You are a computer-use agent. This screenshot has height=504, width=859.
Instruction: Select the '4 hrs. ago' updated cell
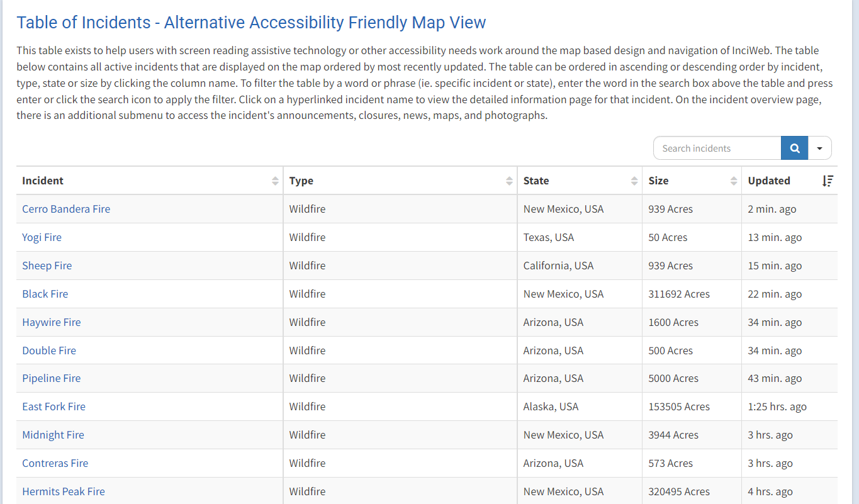pos(790,491)
